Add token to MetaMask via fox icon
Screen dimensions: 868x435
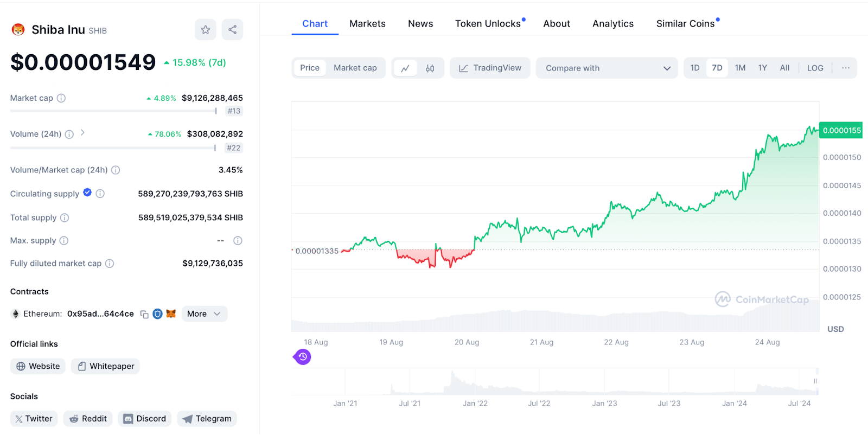171,314
